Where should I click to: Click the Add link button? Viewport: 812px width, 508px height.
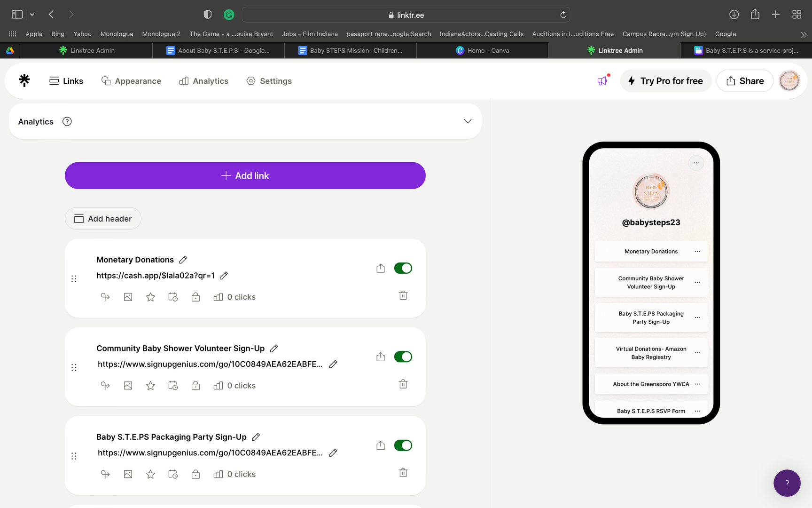(245, 175)
